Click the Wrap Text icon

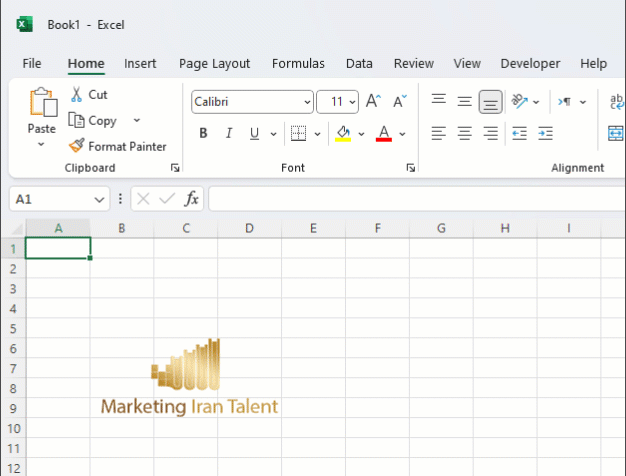(617, 101)
